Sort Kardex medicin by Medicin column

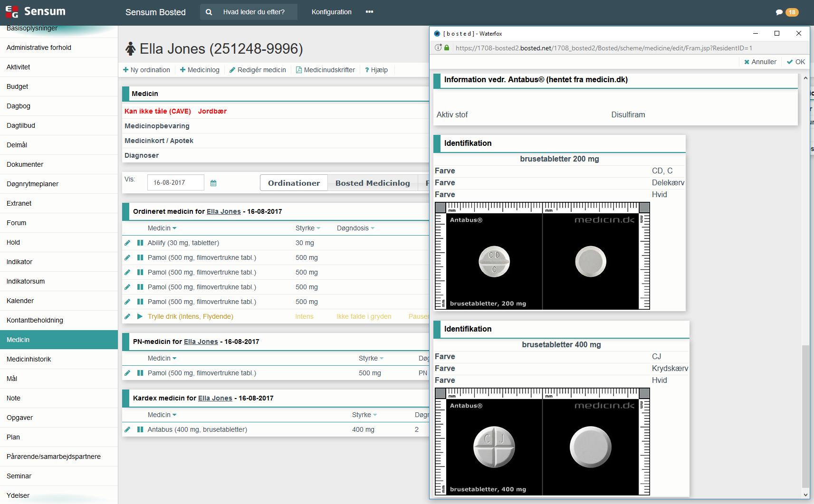point(162,415)
